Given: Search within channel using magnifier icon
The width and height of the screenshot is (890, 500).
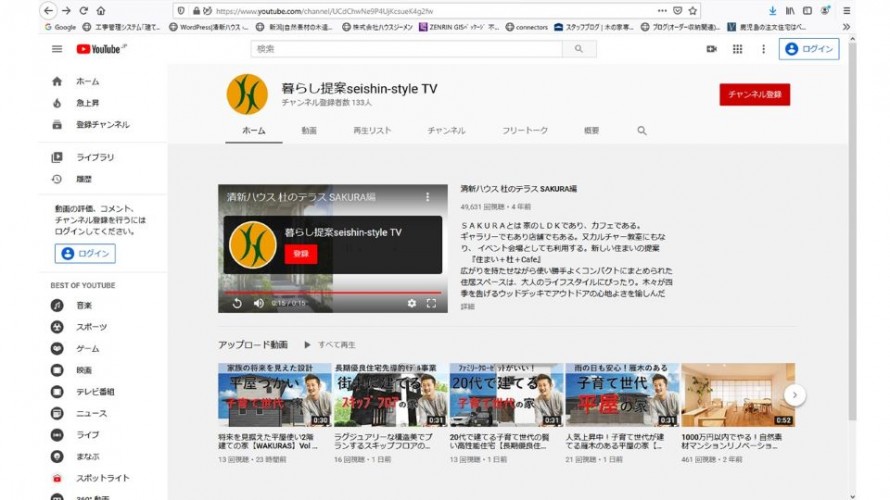Looking at the screenshot, I should 642,131.
